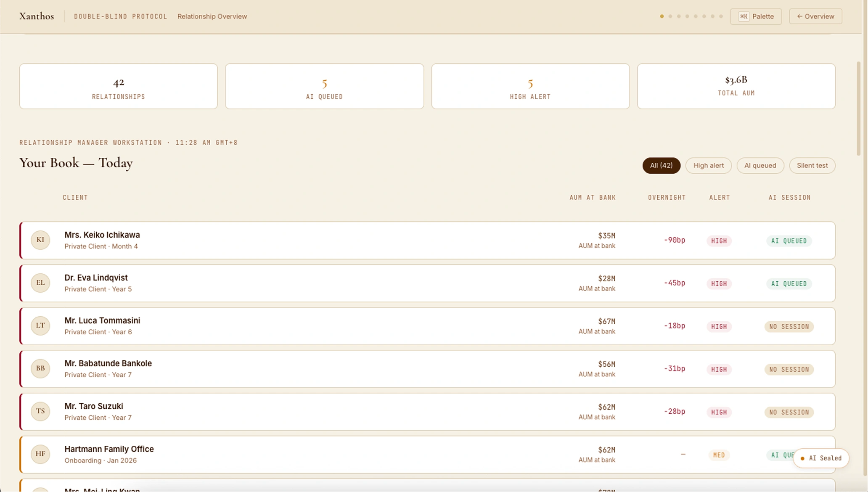Filter the book by AI queued
The width and height of the screenshot is (868, 492).
click(x=760, y=165)
